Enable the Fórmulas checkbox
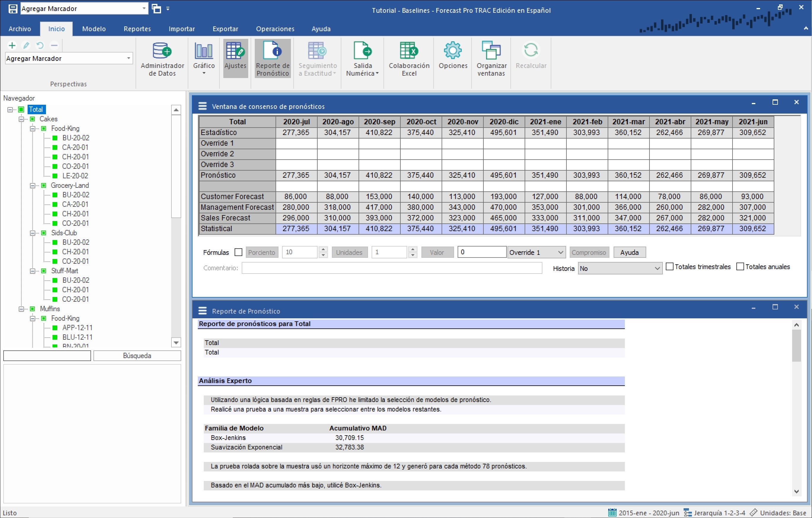 coord(238,252)
